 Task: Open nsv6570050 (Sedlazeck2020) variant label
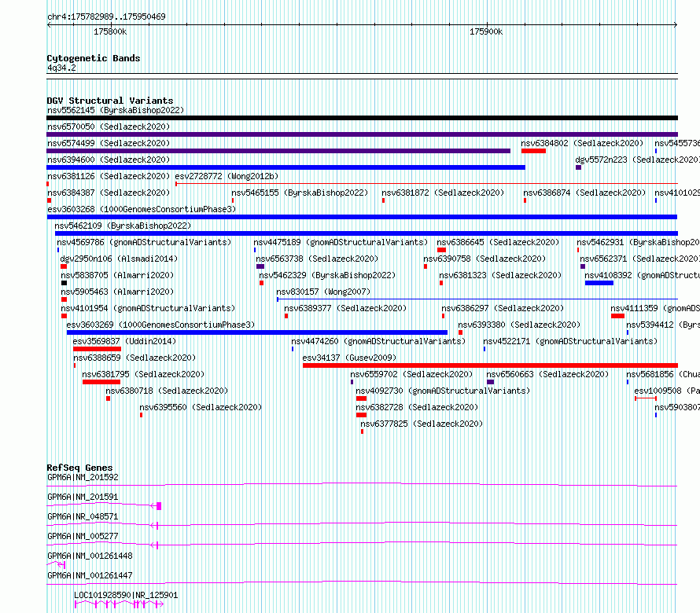pos(109,127)
